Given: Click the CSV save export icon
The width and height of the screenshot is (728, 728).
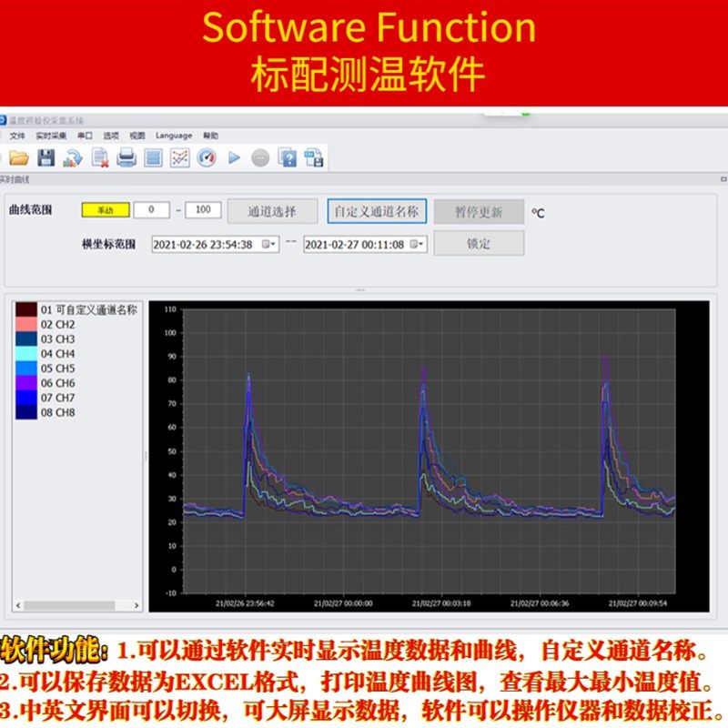Looking at the screenshot, I should (x=314, y=157).
